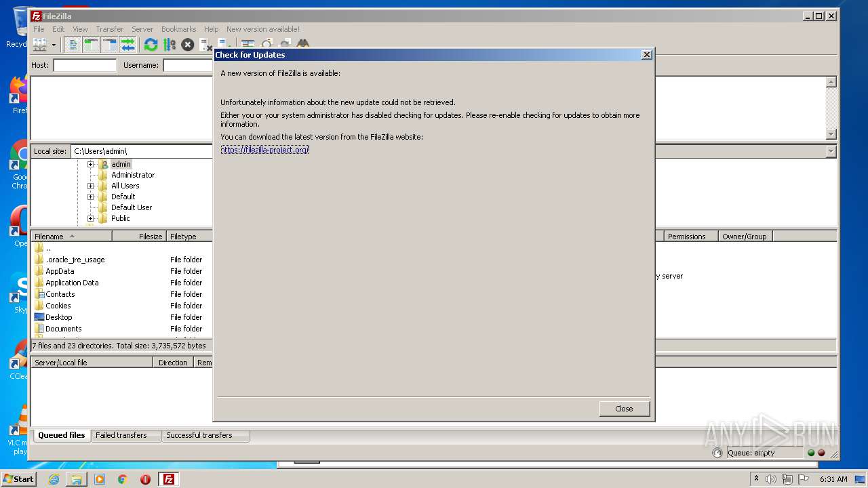Select the Documents folder row

[122, 329]
